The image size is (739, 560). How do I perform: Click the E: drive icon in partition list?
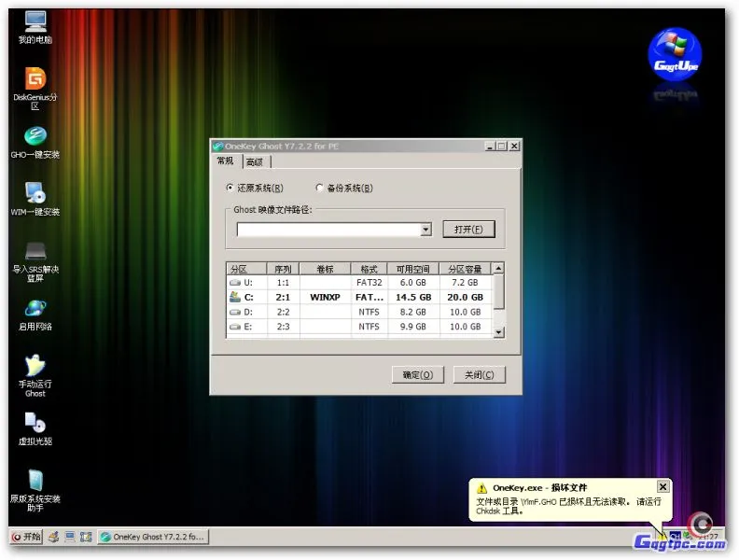pos(235,327)
